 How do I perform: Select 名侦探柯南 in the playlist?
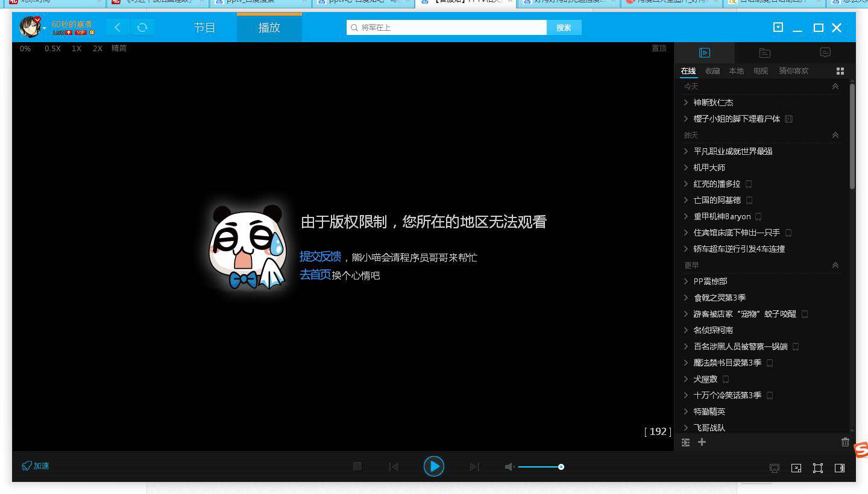[713, 330]
